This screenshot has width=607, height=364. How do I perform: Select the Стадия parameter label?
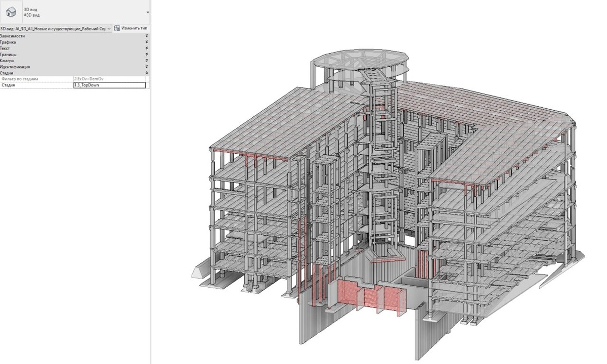tap(8, 85)
